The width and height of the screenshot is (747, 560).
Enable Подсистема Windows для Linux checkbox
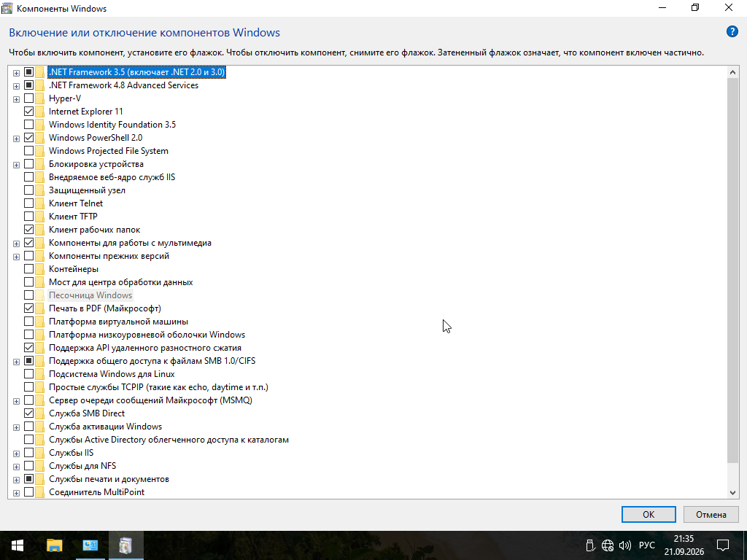click(28, 374)
